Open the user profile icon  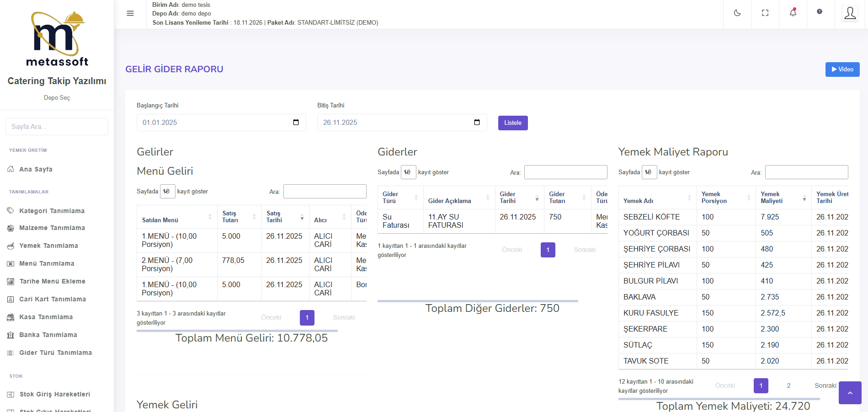(850, 13)
